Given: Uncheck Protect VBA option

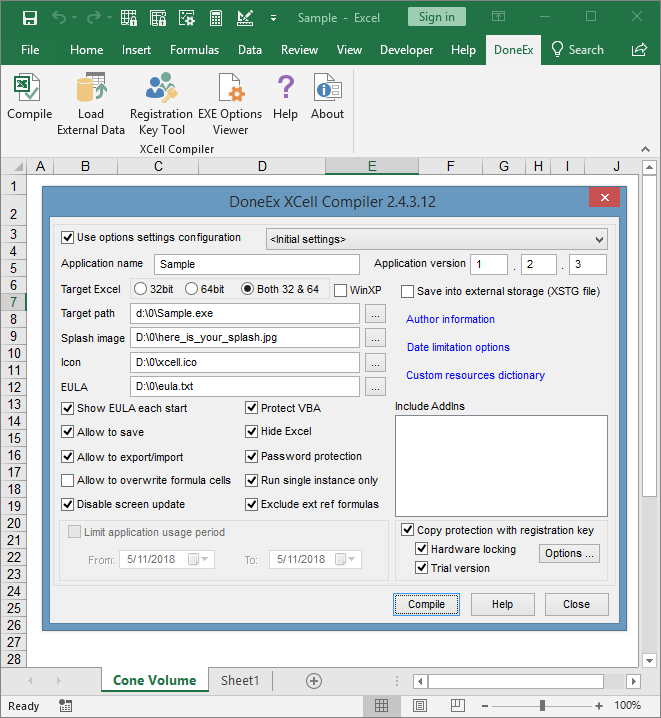Looking at the screenshot, I should coord(251,408).
